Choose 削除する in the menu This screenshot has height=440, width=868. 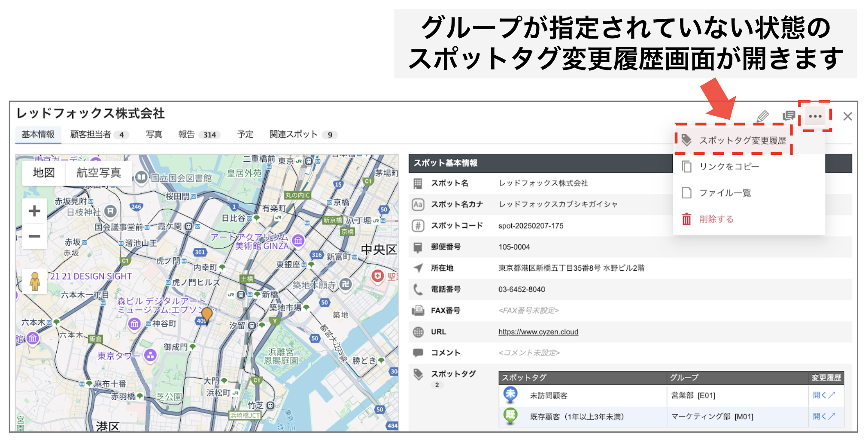pyautogui.click(x=749, y=219)
